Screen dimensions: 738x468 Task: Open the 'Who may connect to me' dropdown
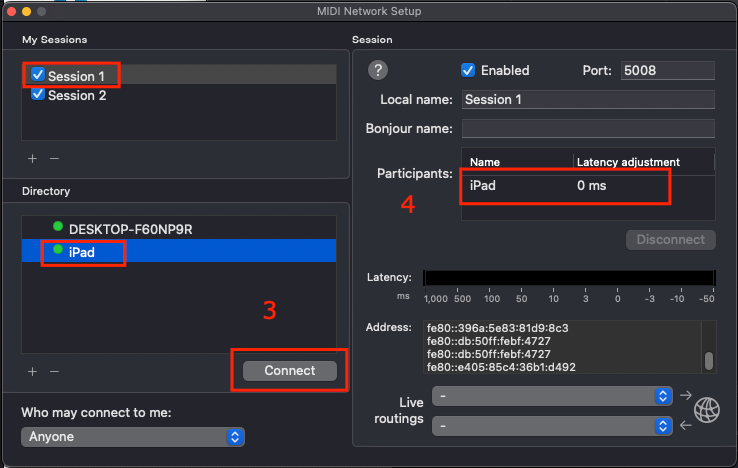pyautogui.click(x=132, y=437)
